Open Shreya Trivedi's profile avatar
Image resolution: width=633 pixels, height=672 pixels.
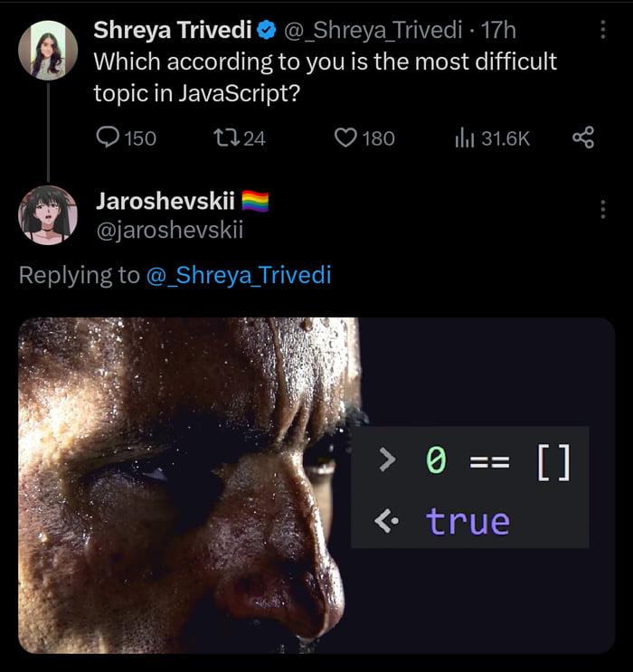48,49
